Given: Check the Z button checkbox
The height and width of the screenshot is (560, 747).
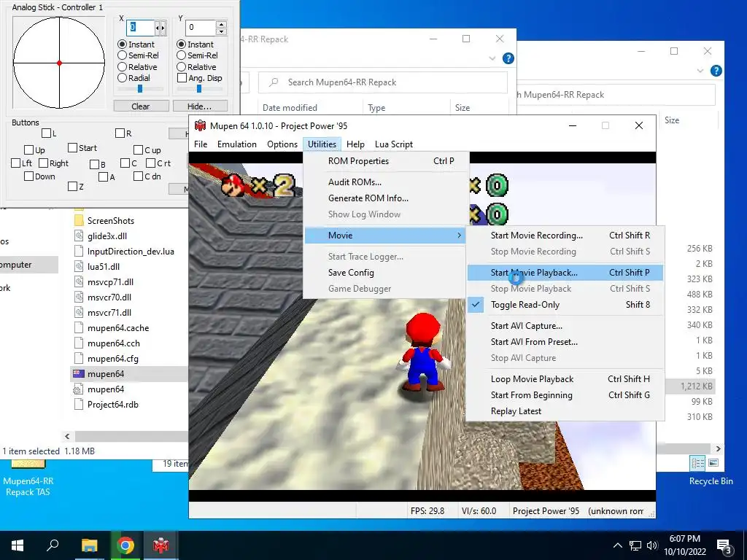Looking at the screenshot, I should tap(72, 186).
